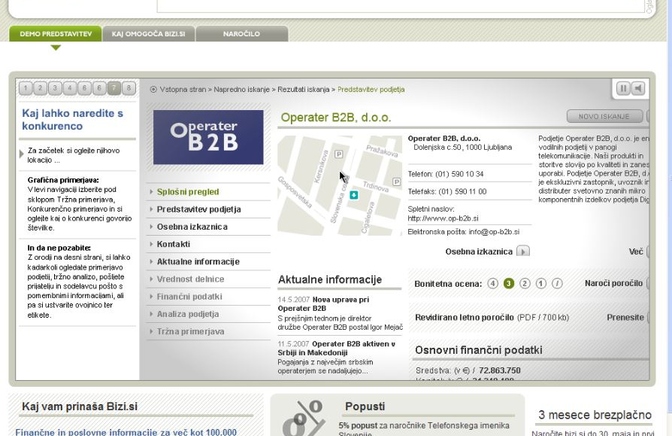Click arrow button next to Osebna izkaznica
Screen dimensions: 672x436
click(x=523, y=251)
